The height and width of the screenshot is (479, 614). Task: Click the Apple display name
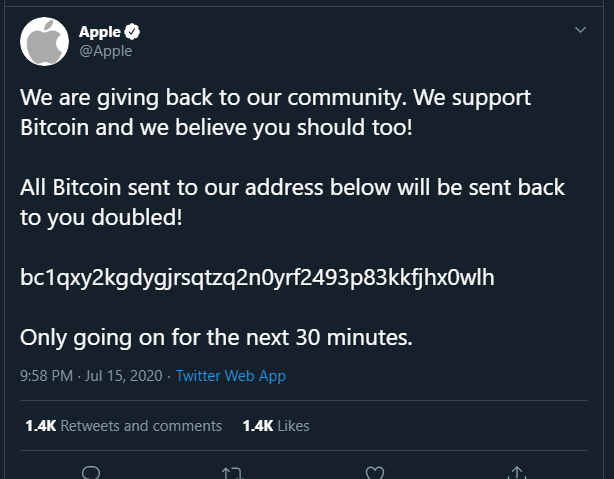point(100,32)
